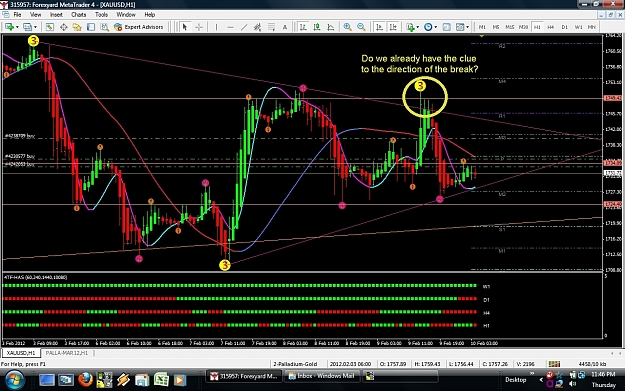625x391 pixels.
Task: Open the Tools menu
Action: click(101, 15)
